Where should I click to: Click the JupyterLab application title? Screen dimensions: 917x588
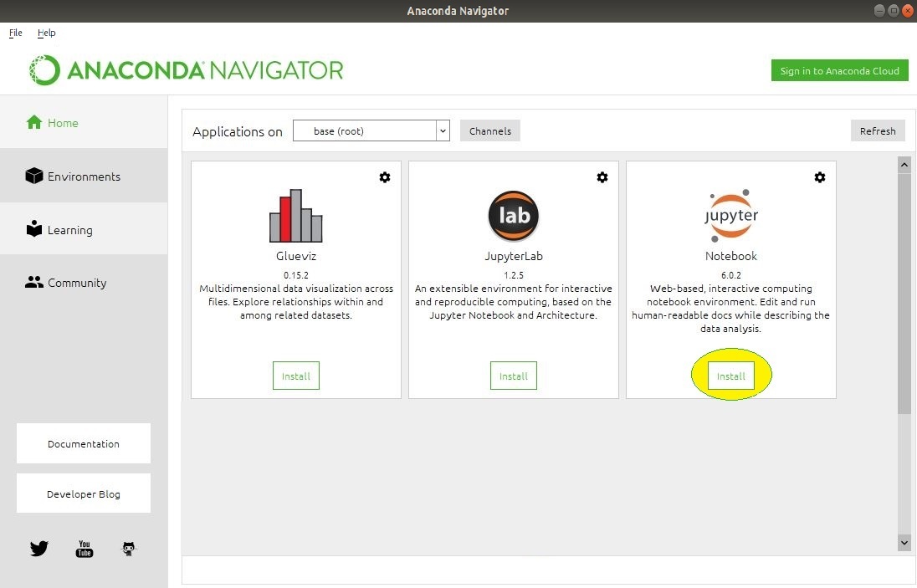tap(514, 256)
